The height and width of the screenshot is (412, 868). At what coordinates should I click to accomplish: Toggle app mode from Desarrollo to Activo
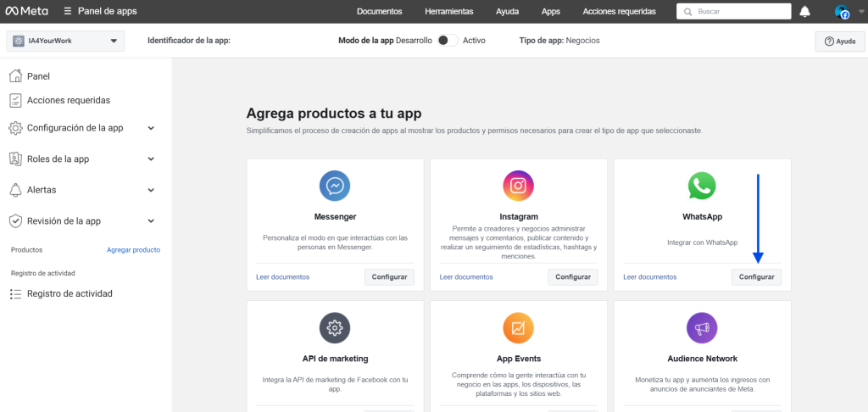click(448, 41)
